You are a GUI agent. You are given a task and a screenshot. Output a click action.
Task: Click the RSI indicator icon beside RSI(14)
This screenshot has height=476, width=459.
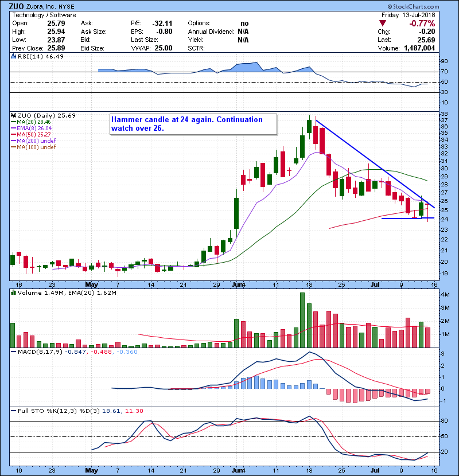(13, 56)
